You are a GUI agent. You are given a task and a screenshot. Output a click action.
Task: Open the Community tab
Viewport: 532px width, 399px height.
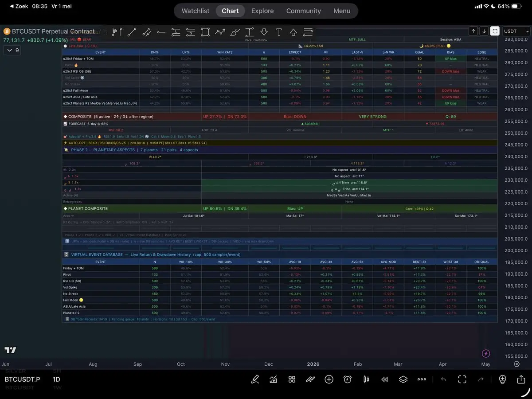click(303, 11)
